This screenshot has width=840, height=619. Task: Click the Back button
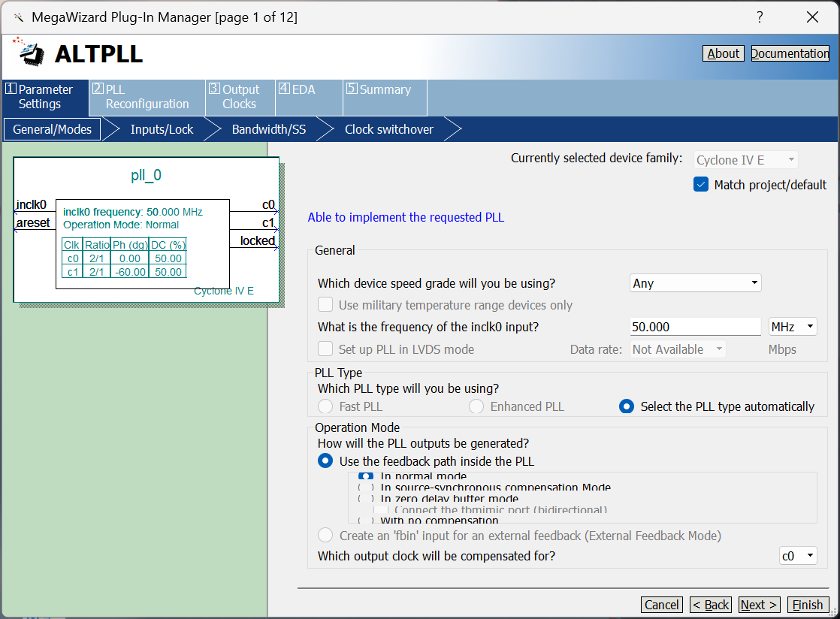711,605
